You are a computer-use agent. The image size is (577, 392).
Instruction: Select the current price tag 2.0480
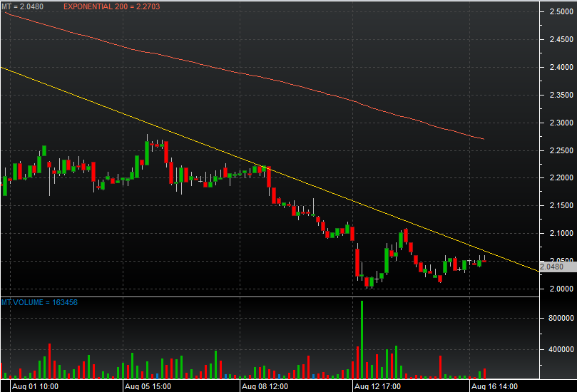(x=553, y=267)
